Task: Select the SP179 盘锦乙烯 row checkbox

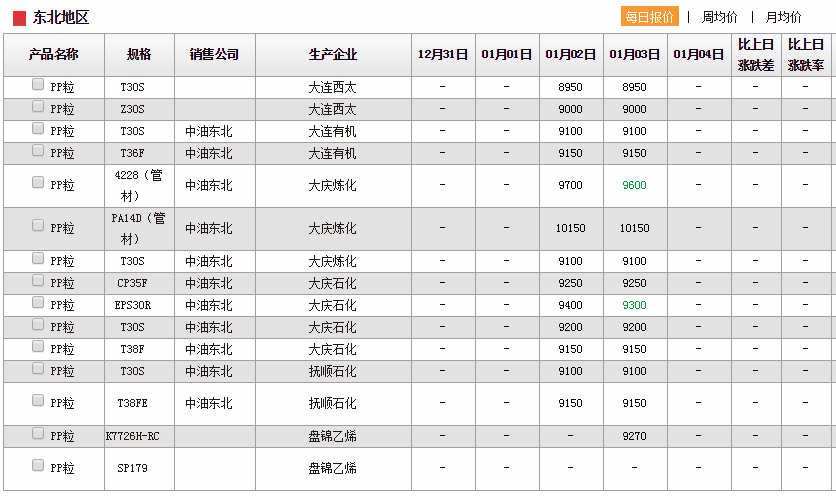Action: click(38, 466)
